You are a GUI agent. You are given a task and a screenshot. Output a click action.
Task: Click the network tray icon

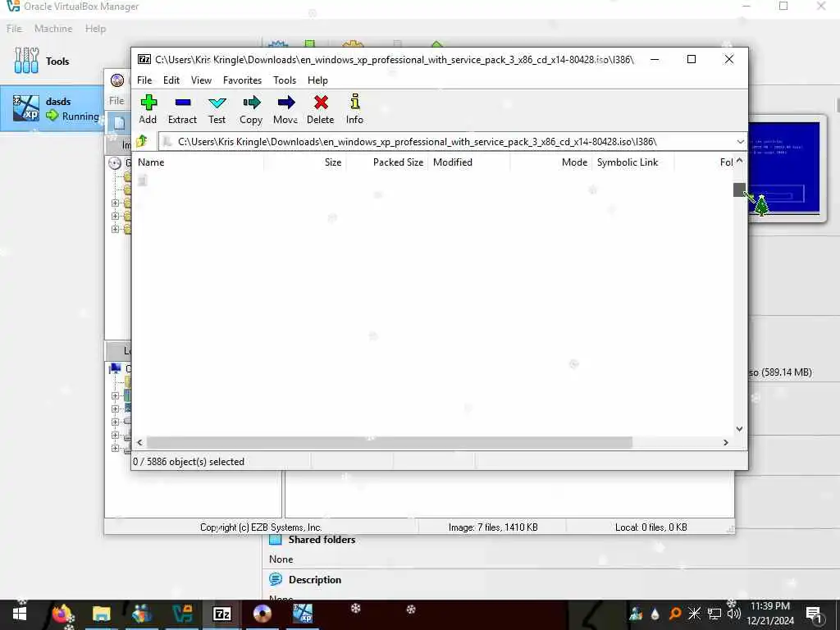click(714, 614)
